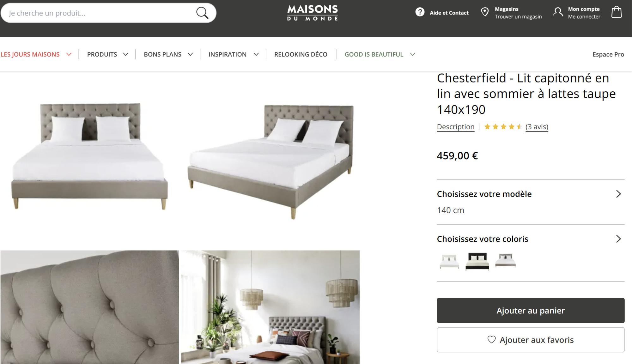This screenshot has height=364, width=632.
Task: Open the shopping bag cart icon
Action: [x=617, y=12]
